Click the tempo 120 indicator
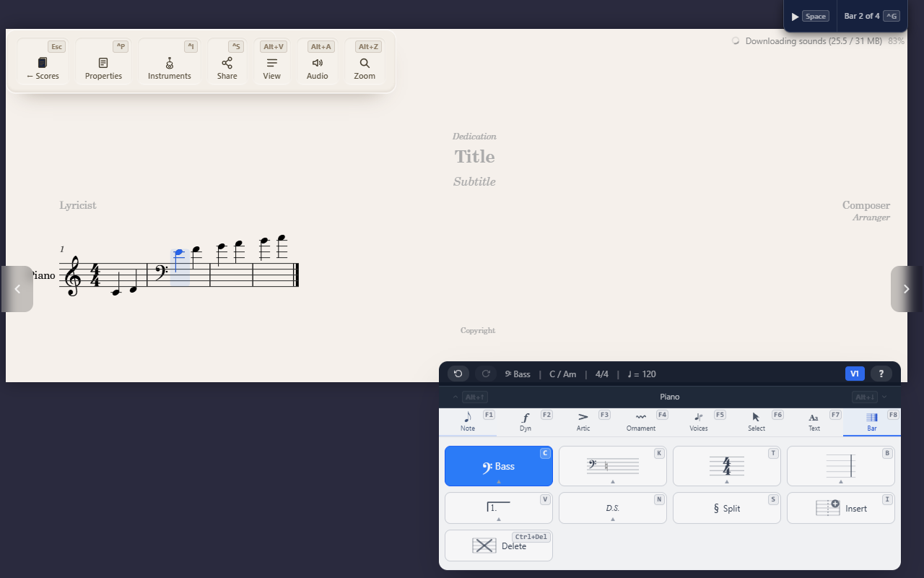The height and width of the screenshot is (578, 924). click(x=642, y=374)
